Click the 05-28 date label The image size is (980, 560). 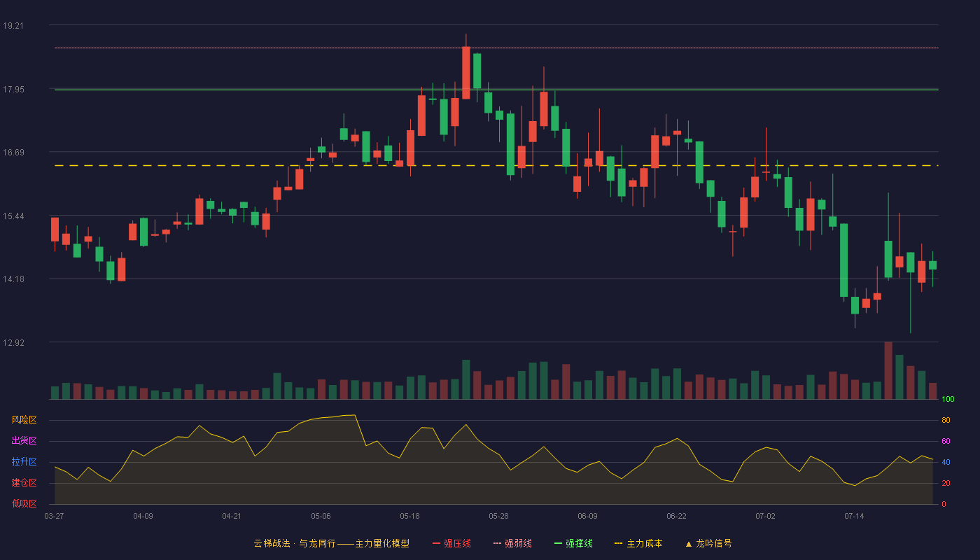click(x=498, y=516)
